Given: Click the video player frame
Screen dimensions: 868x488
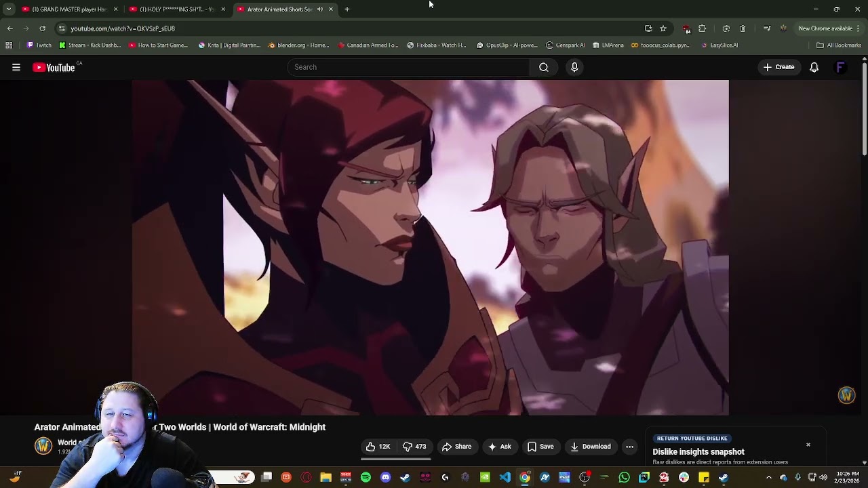Looking at the screenshot, I should [431, 247].
